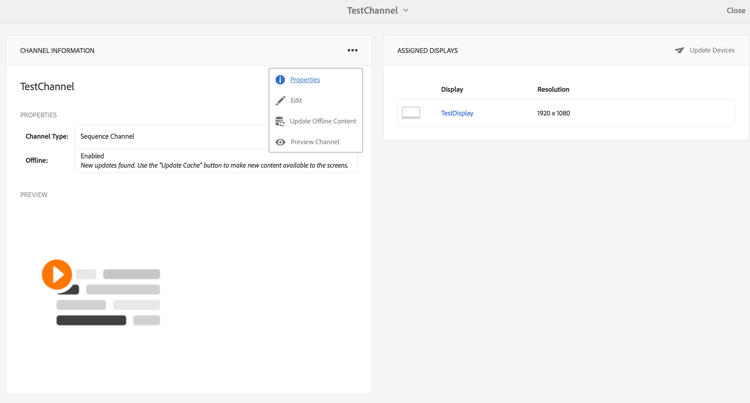Click the Sequence Channel value
Screen dimensions: 750x403
[107, 136]
